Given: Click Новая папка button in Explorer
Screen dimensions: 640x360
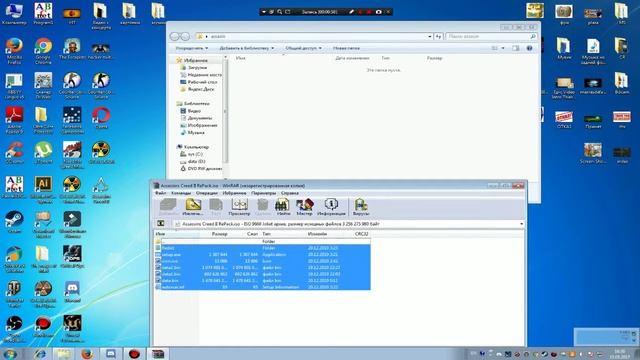Looking at the screenshot, I should pos(346,48).
